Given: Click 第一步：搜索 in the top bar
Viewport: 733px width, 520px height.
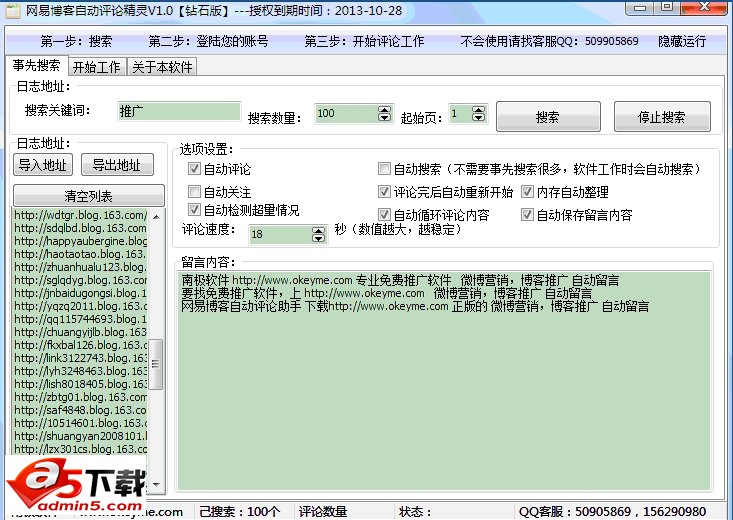Looking at the screenshot, I should coord(76,42).
